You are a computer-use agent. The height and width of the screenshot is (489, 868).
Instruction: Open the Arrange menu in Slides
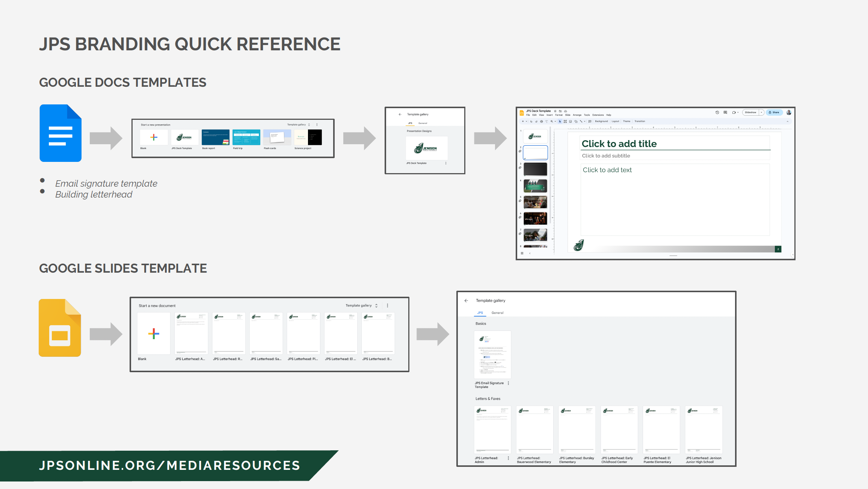coord(577,115)
